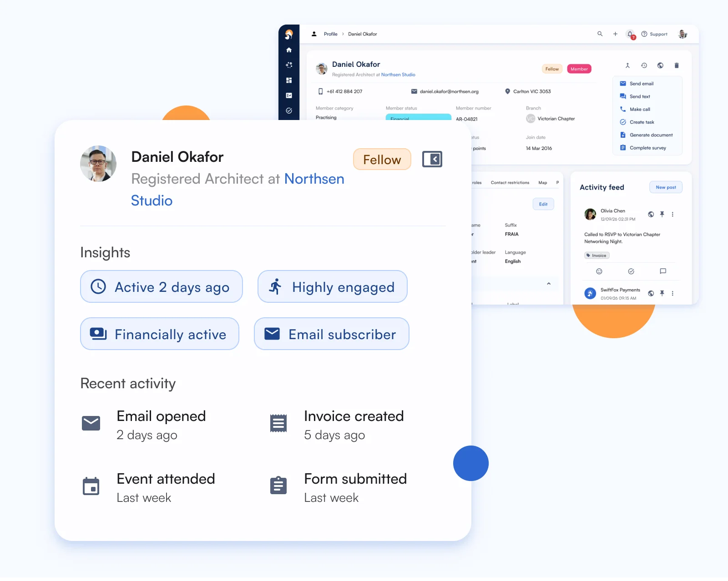Viewport: 728px width, 581px height.
Task: Open search from the top bar magnifier
Action: [600, 34]
